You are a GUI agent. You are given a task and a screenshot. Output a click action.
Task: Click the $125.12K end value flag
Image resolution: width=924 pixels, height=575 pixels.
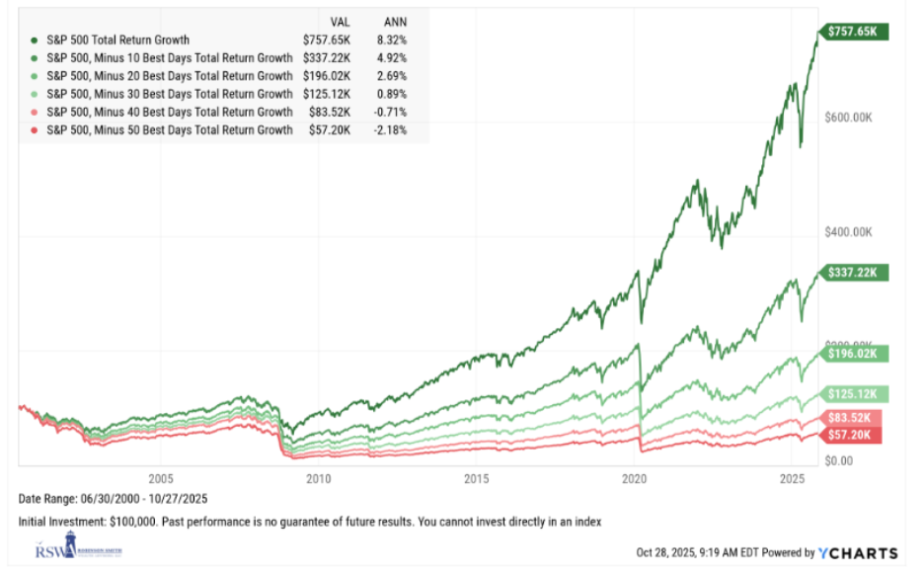(x=857, y=393)
